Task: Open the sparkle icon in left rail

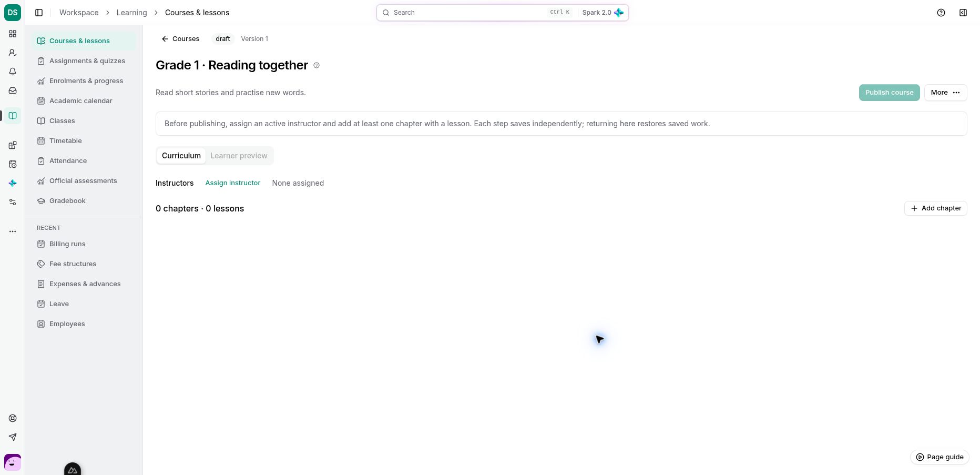Action: [13, 183]
